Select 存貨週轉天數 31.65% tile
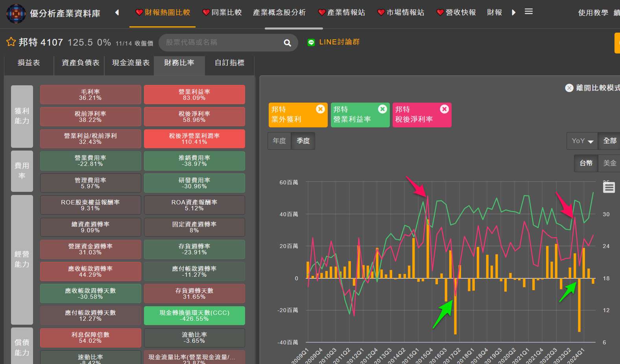620x364 pixels. [194, 294]
